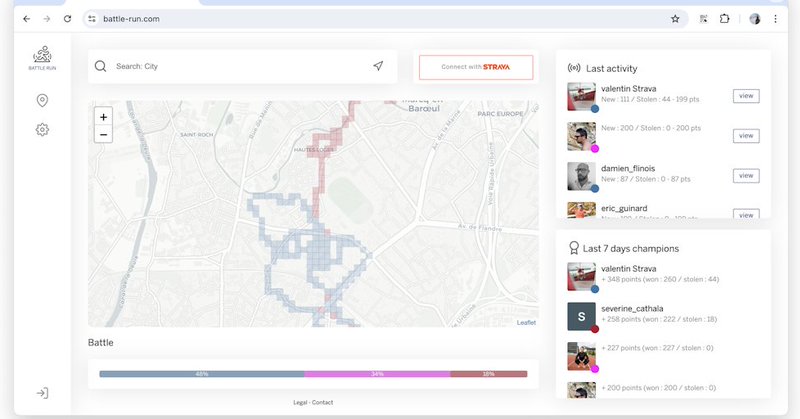Click the '+ 200 points' champion stats text

click(659, 387)
